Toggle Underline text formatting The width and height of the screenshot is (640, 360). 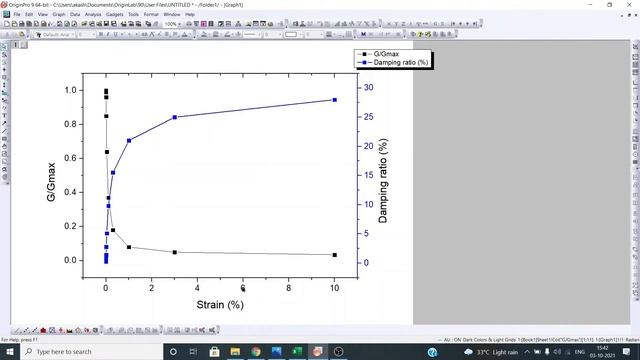coord(116,35)
